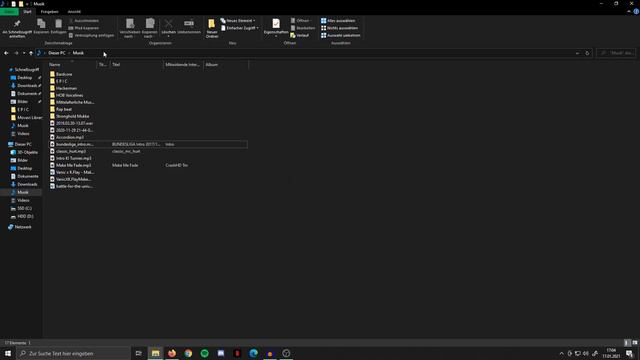Click the Kopieren icon in the ribbon
This screenshot has height=360, width=640.
(x=41, y=27)
